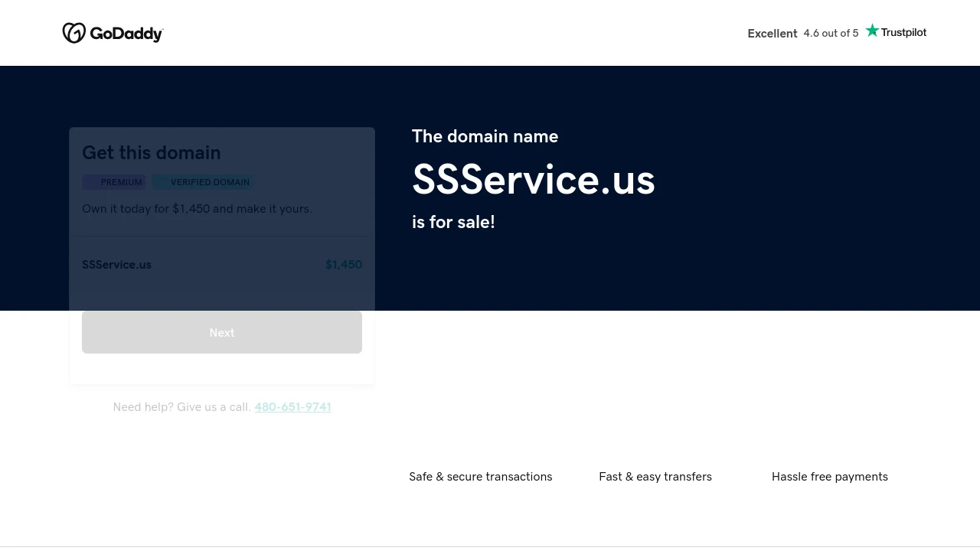Click 'Hassle free payments' label
980x551 pixels.
coord(829,477)
